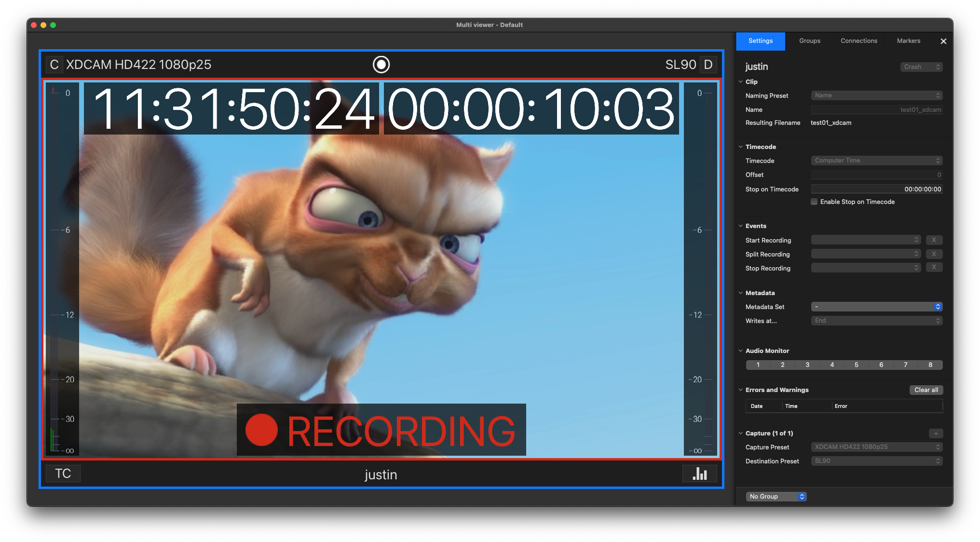Collapse the Audio Monitor section
The image size is (980, 542).
click(x=741, y=351)
